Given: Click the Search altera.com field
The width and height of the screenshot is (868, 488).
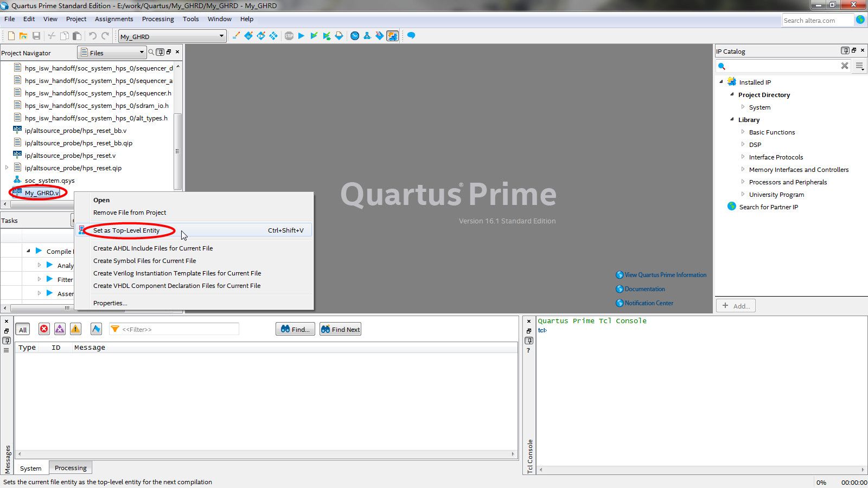Looking at the screenshot, I should 818,20.
